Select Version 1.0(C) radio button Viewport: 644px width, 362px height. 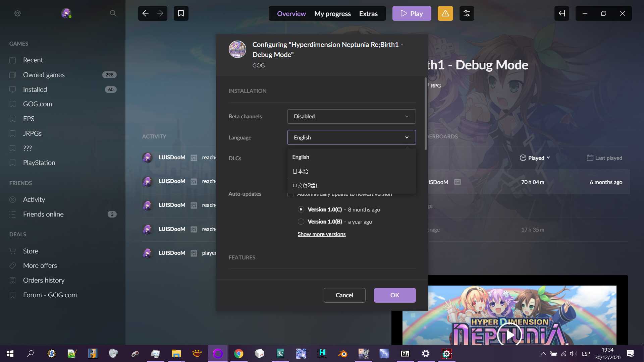[x=301, y=209]
